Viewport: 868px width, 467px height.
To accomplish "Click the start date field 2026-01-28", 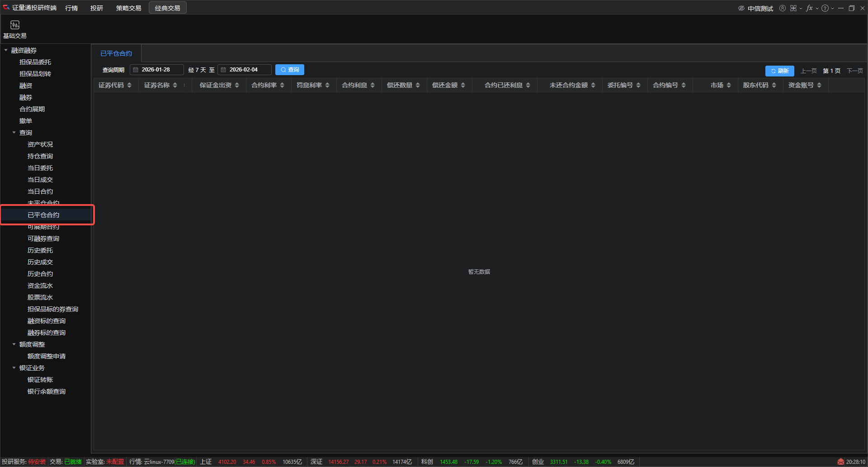I will pyautogui.click(x=156, y=70).
